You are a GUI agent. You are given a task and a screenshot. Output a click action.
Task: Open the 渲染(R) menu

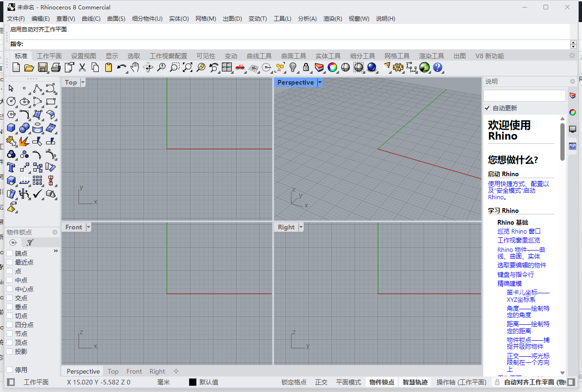click(332, 19)
